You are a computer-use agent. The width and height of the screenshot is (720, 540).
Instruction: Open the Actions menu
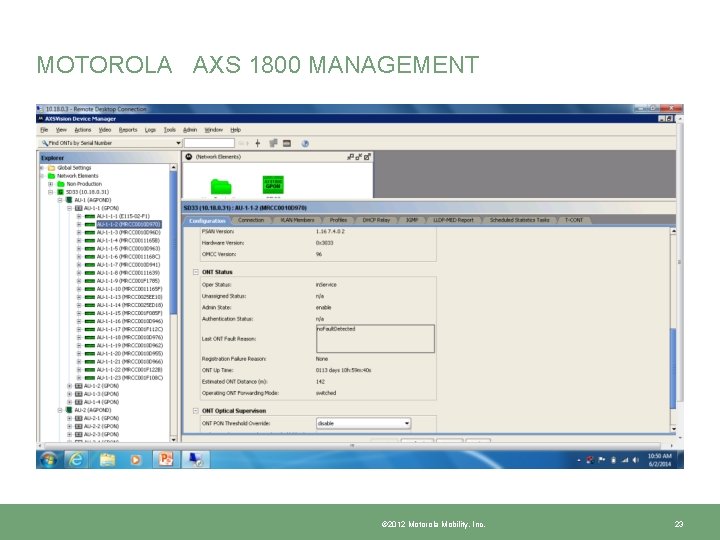point(83,130)
